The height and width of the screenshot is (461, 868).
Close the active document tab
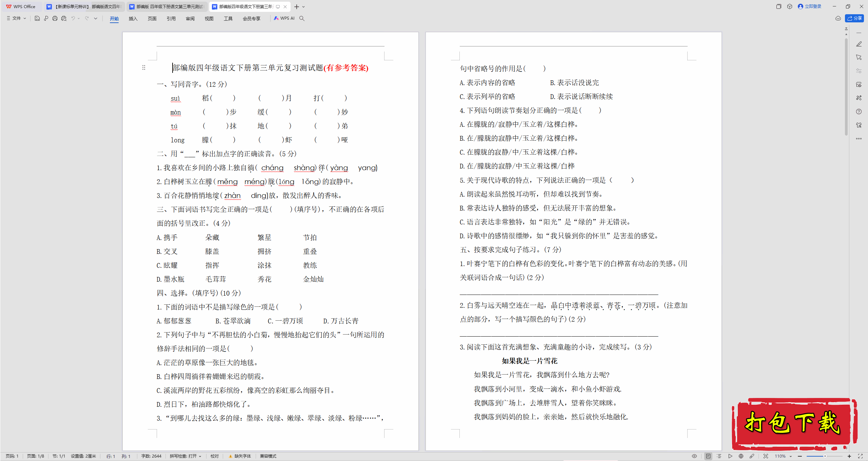pos(285,6)
